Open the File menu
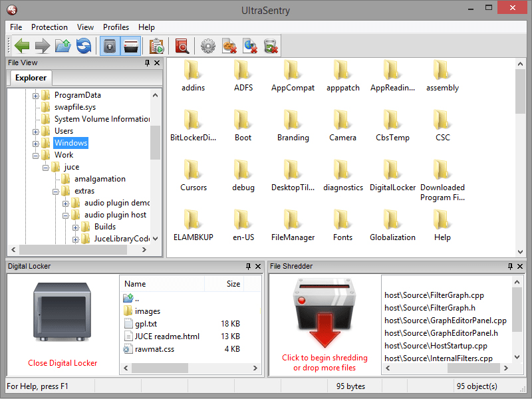The image size is (532, 399). click(16, 27)
